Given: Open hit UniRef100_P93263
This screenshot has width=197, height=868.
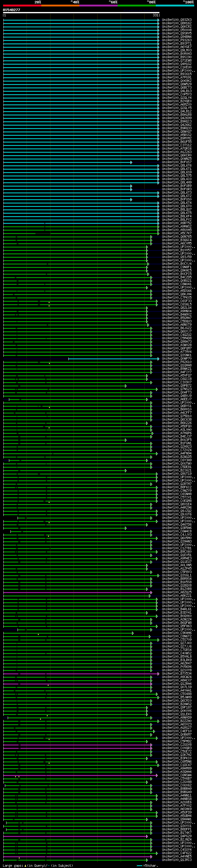Looking at the screenshot, I should point(177,40).
